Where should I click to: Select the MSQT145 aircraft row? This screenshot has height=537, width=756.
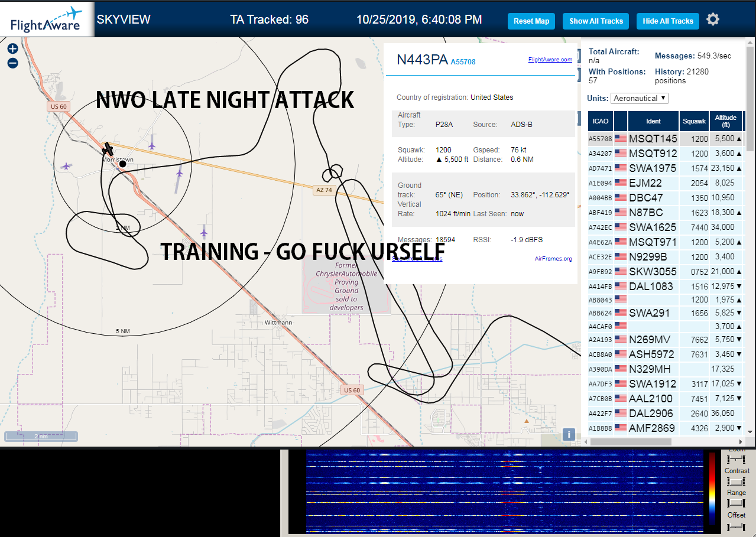click(x=666, y=139)
